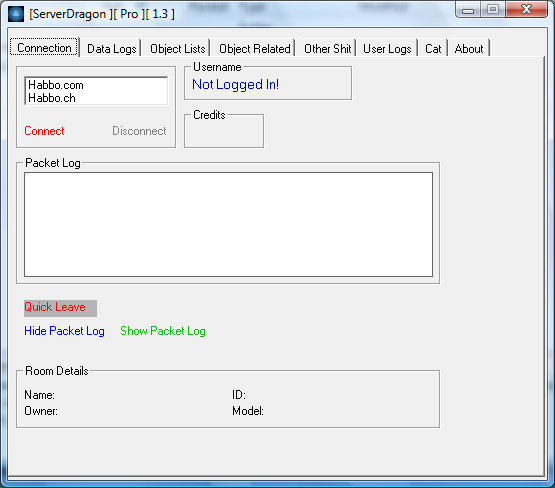The width and height of the screenshot is (555, 488).
Task: Open the About tab
Action: click(469, 48)
